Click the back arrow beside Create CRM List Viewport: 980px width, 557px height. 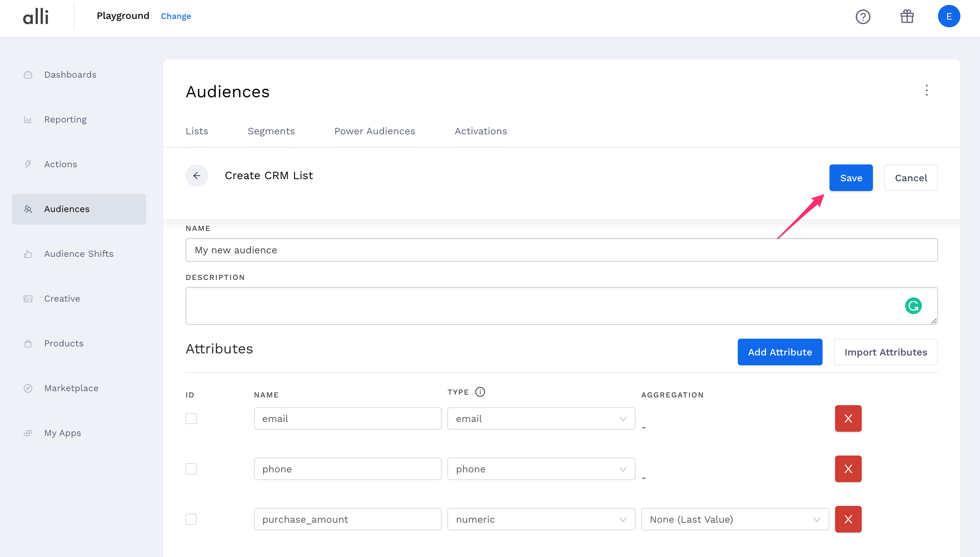pyautogui.click(x=197, y=175)
